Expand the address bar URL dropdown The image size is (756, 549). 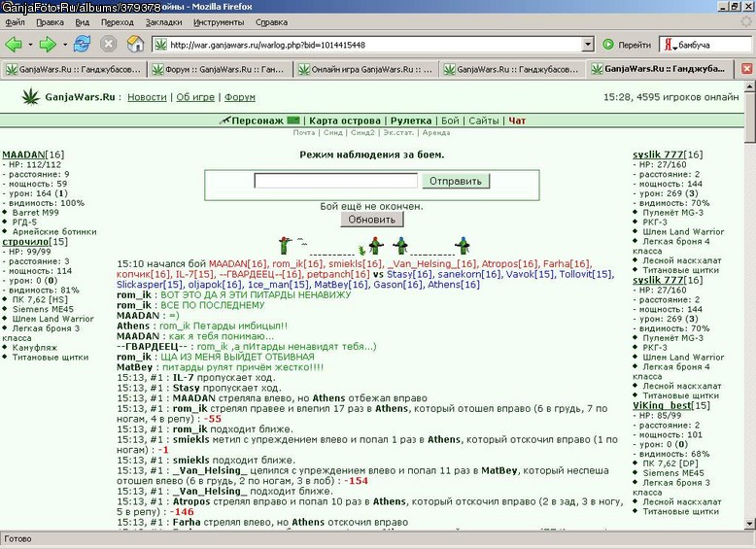(588, 45)
